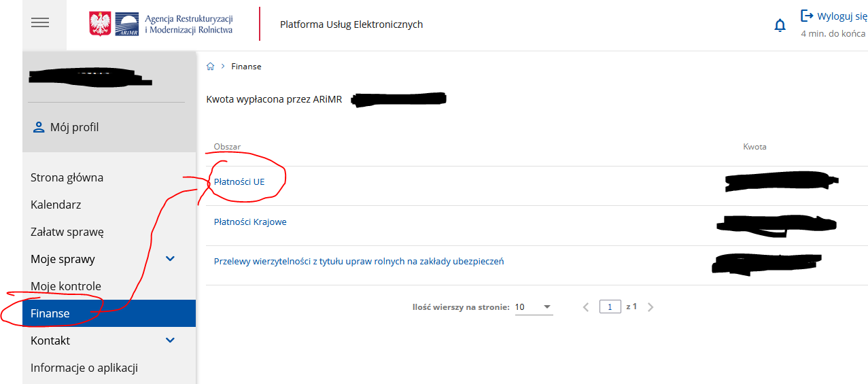The image size is (868, 384).
Task: Open rows per page dropdown
Action: tap(534, 307)
